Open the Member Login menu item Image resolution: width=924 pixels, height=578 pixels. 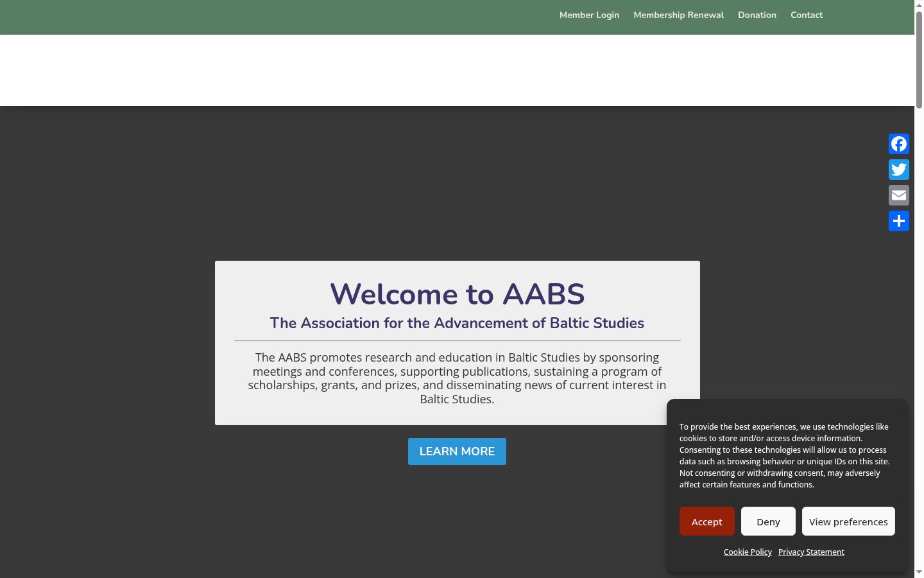point(589,15)
